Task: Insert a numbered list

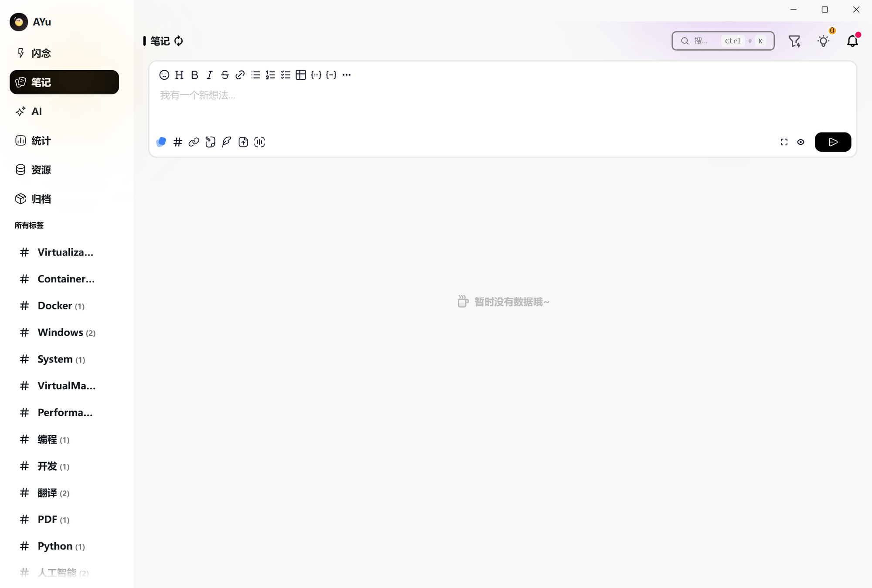Action: [270, 75]
